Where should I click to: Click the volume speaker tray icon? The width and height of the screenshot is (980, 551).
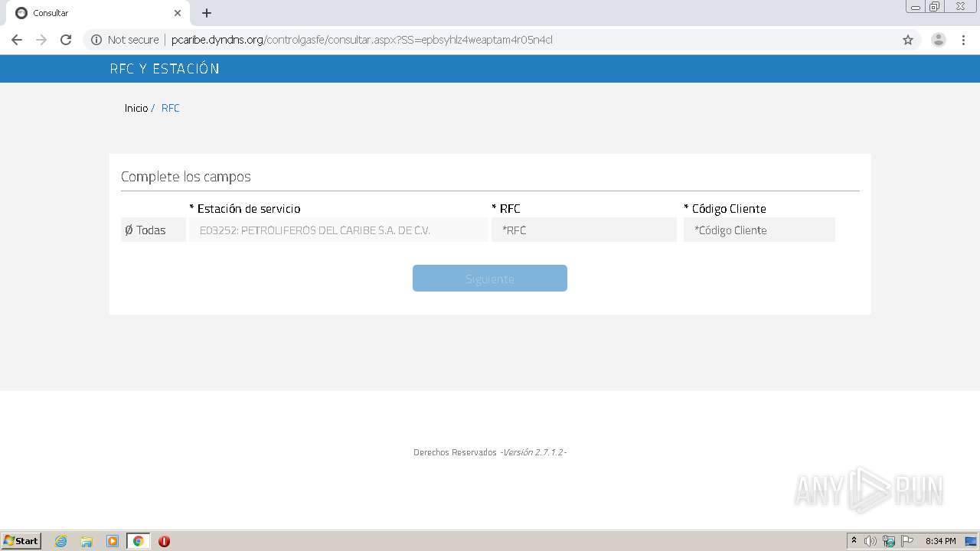coord(871,541)
